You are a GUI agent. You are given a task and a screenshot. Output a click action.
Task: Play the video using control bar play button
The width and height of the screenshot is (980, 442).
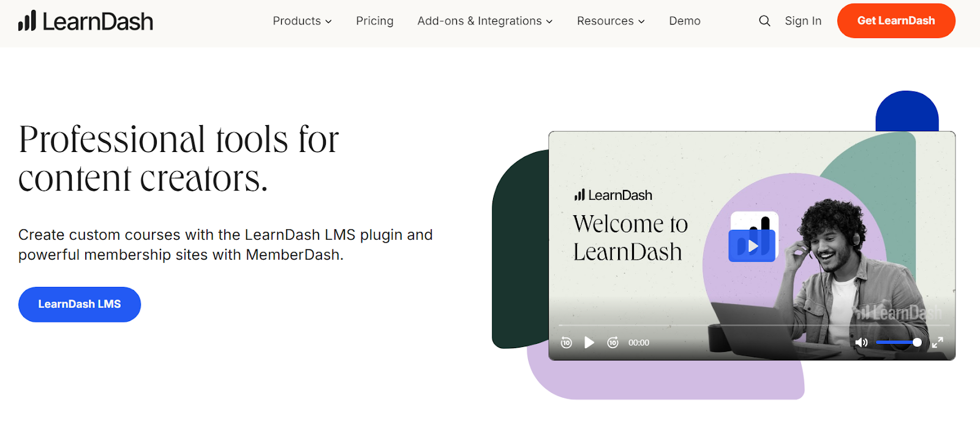pos(589,343)
